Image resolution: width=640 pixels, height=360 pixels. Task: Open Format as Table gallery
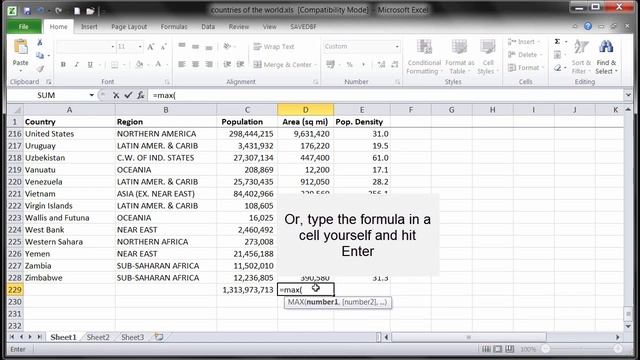click(460, 57)
